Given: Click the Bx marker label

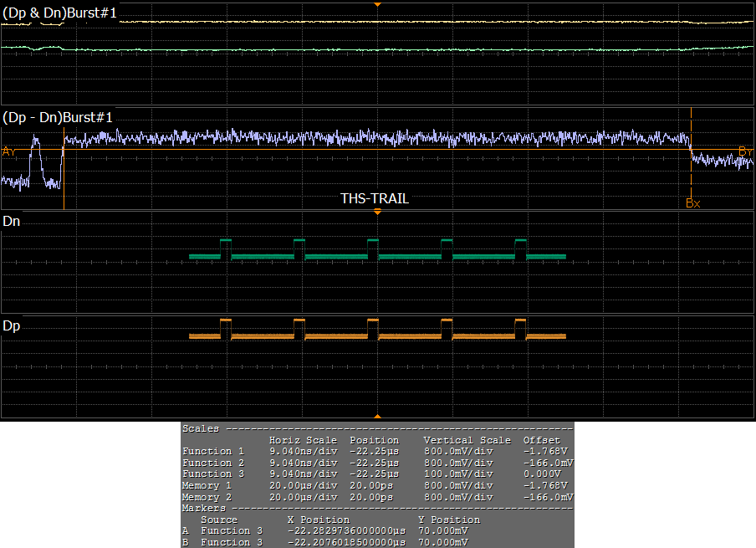Looking at the screenshot, I should (692, 202).
